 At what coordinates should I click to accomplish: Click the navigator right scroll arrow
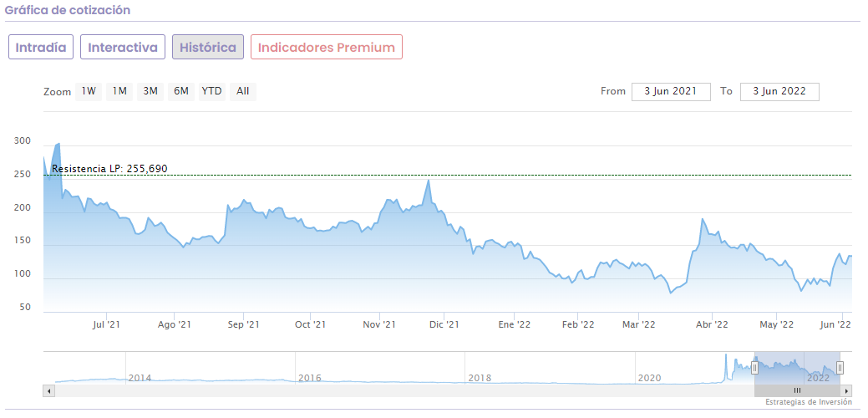click(847, 390)
